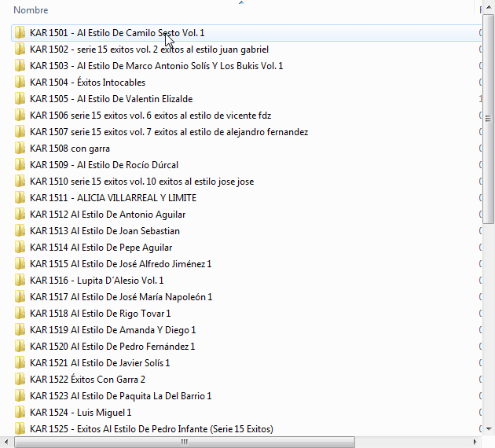Click the folder icon for KAR 1519

pyautogui.click(x=20, y=329)
